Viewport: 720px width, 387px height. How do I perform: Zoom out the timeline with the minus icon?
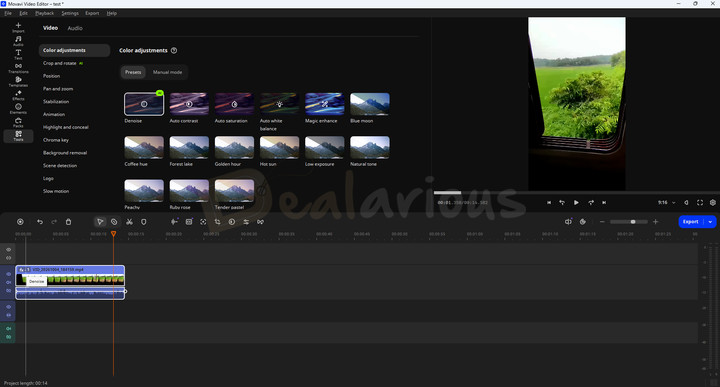click(602, 222)
